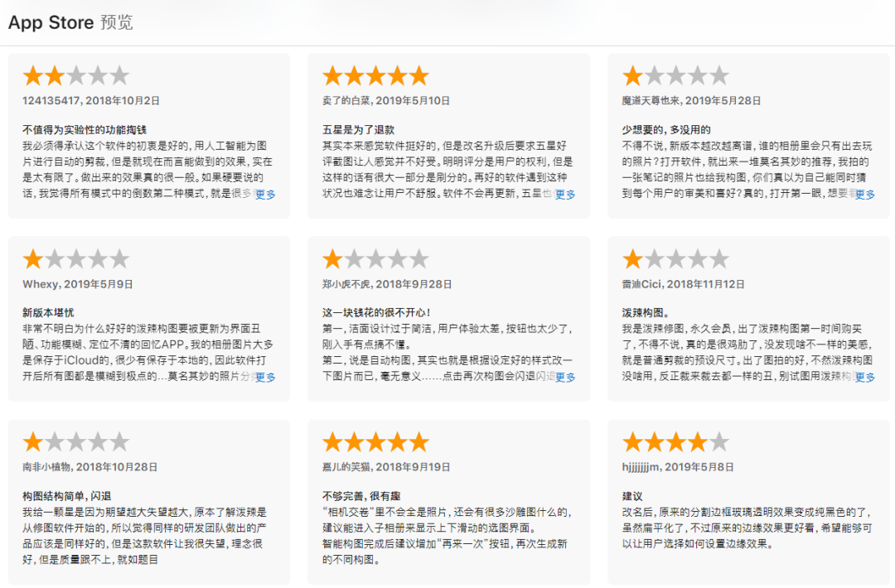Screen dimensions: 895x588
Task: Click star rating on 南非小植物's review
Action: (x=76, y=442)
